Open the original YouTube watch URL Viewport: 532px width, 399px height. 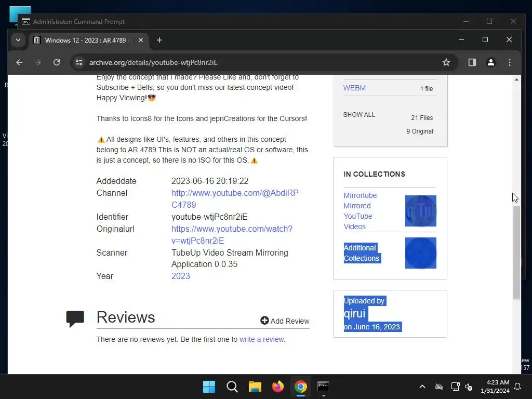point(232,235)
